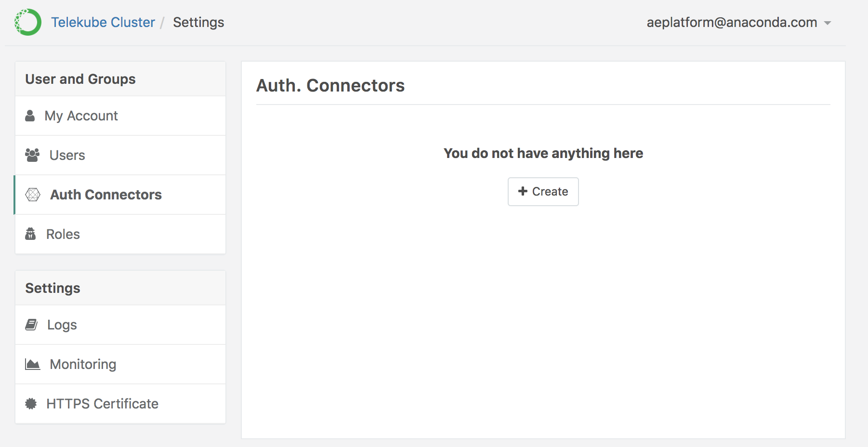Click the Logs label in sidebar
Screen dimensions: 868x447
(62, 325)
